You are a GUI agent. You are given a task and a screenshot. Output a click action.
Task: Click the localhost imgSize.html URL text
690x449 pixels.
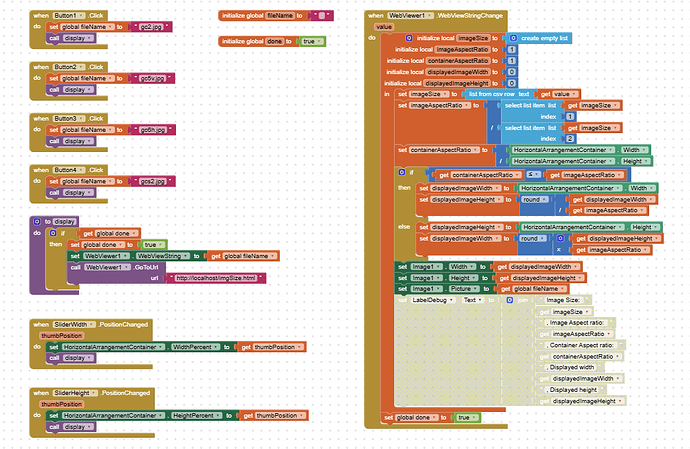pos(216,278)
